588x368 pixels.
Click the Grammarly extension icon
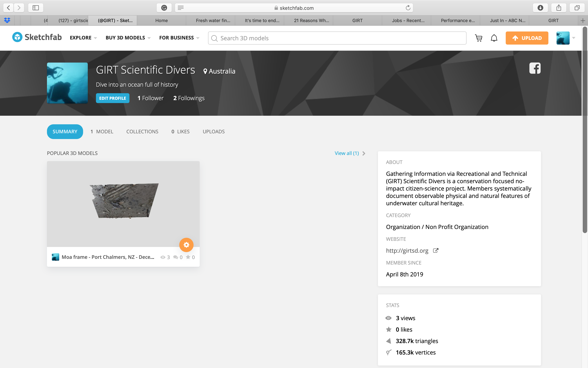pos(164,8)
